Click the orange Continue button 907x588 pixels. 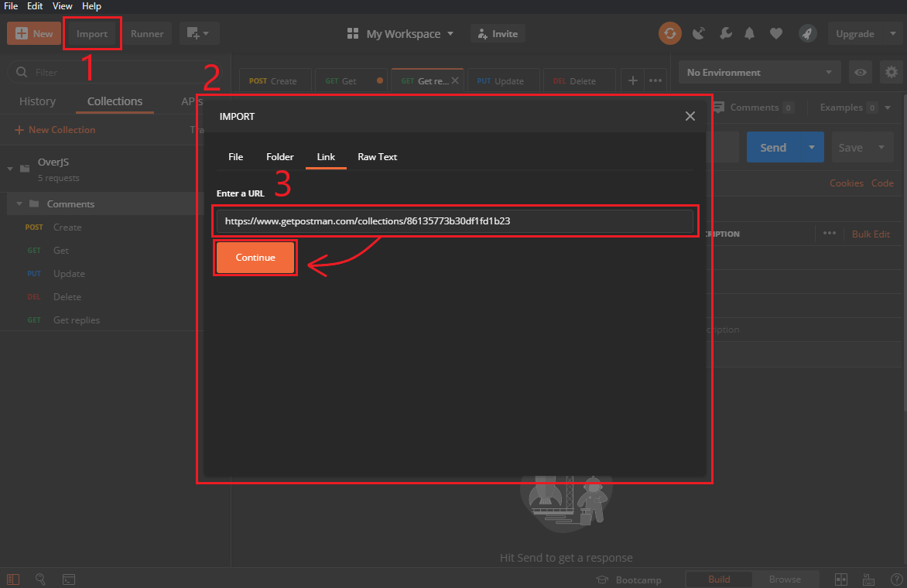click(x=255, y=258)
